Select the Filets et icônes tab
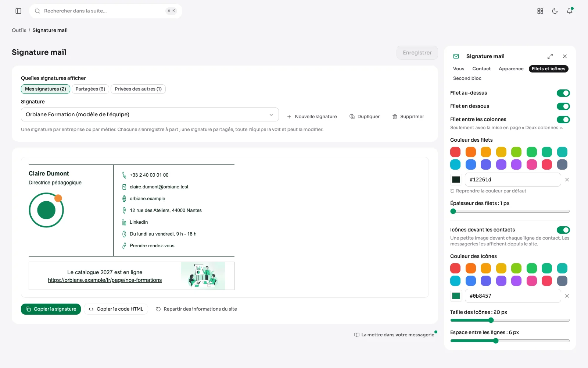 coord(549,69)
